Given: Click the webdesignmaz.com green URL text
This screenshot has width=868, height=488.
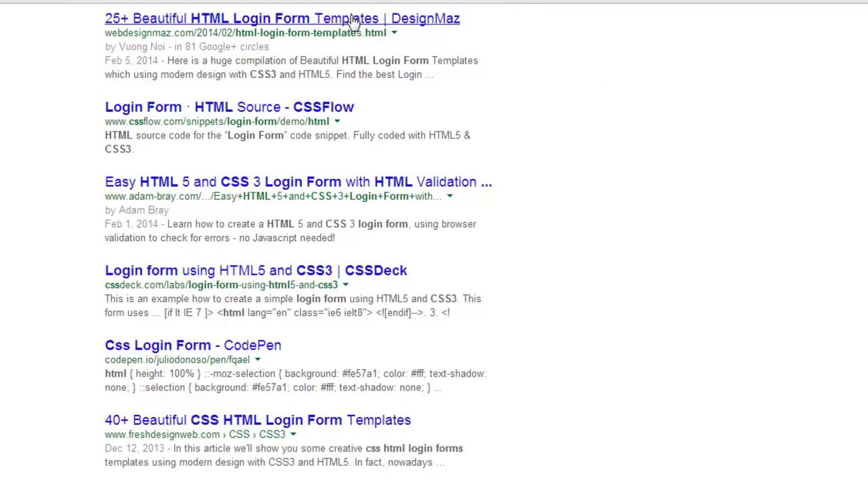Looking at the screenshot, I should [x=245, y=33].
